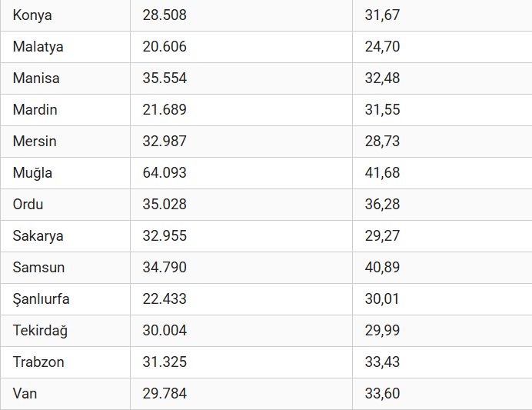Select the Mardin city name
The height and width of the screenshot is (410, 532).
35,110
